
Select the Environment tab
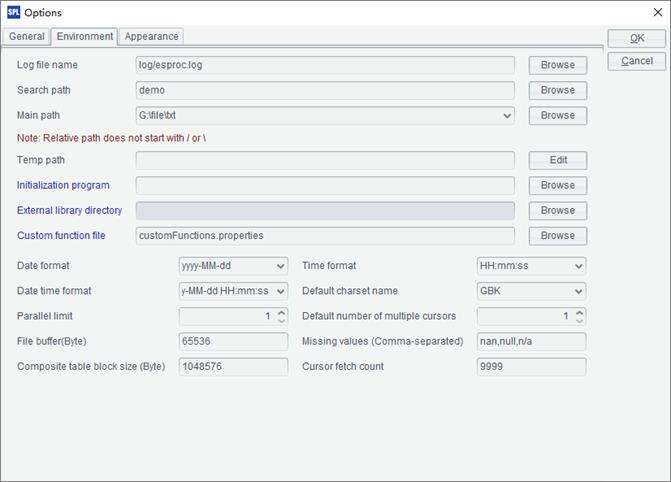click(85, 36)
